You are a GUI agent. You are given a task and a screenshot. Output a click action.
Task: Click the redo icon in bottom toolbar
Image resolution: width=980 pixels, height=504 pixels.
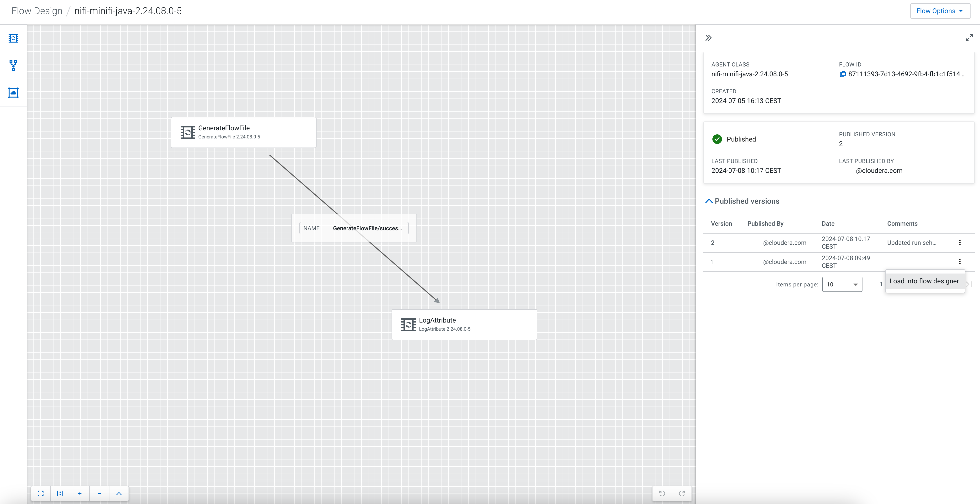[x=682, y=493]
